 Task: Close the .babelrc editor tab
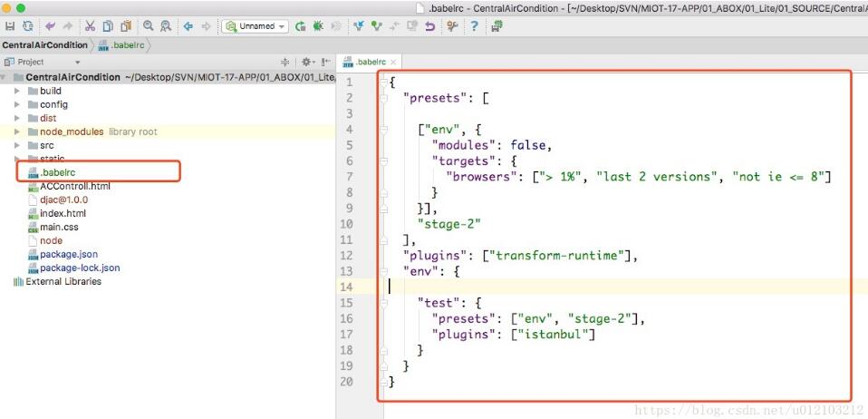point(393,62)
